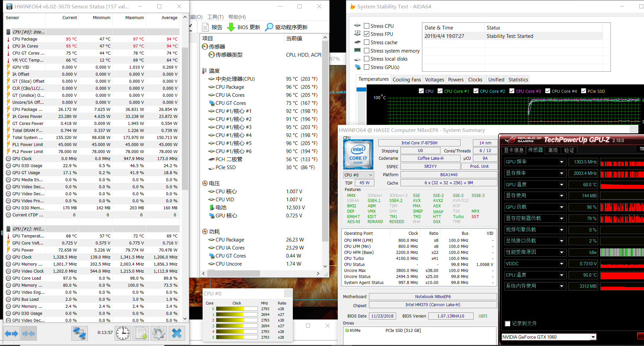Click the BIOS 更新 green arrow icon

coord(231,27)
